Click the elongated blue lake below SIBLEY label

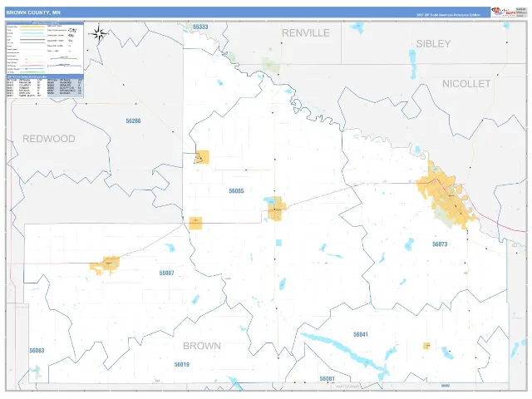click(x=412, y=65)
